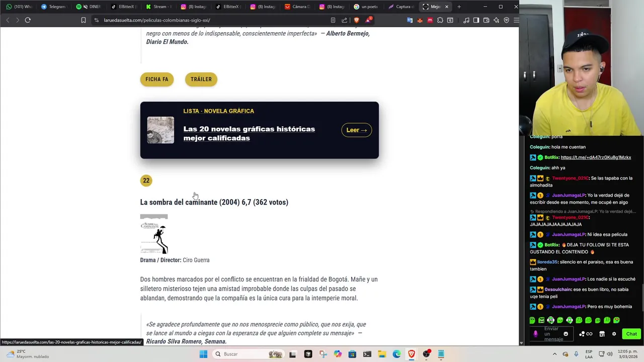Click the taskbar Buscar search box
The height and width of the screenshot is (362, 644).
coord(249,354)
